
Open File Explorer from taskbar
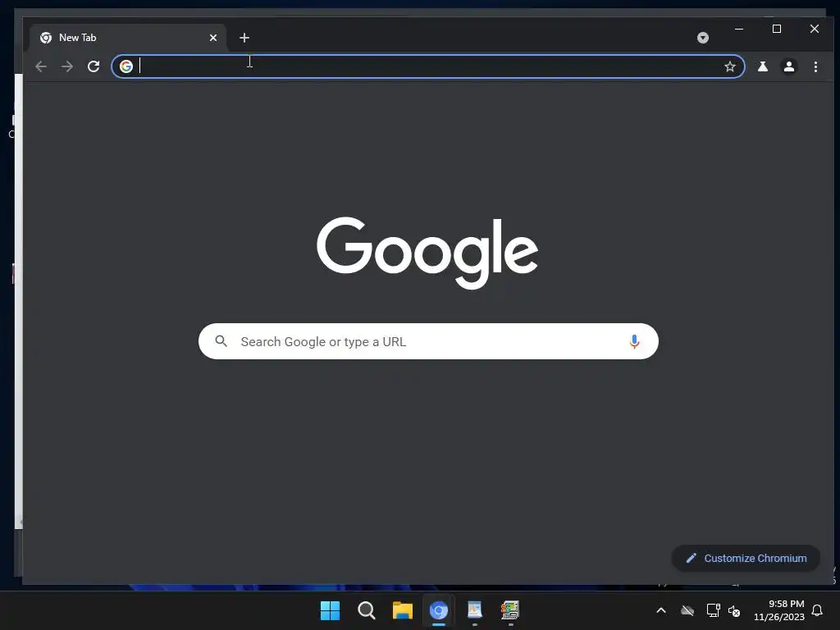pyautogui.click(x=402, y=610)
